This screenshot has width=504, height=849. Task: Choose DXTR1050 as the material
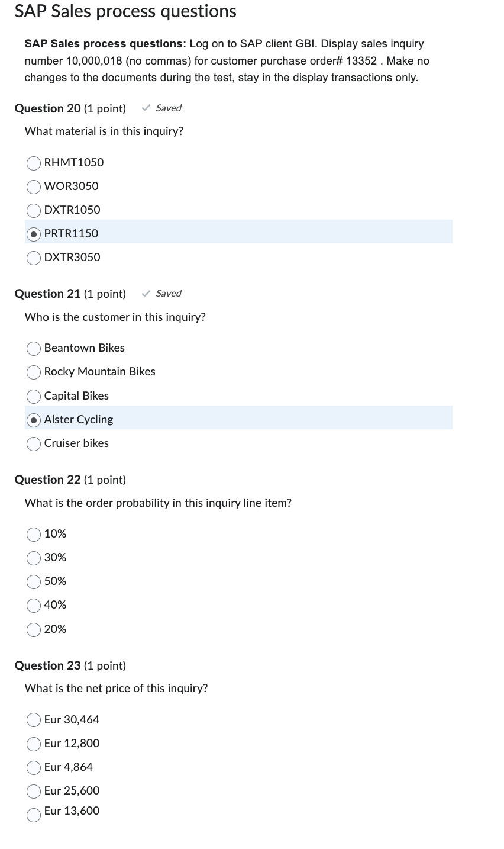tap(34, 210)
